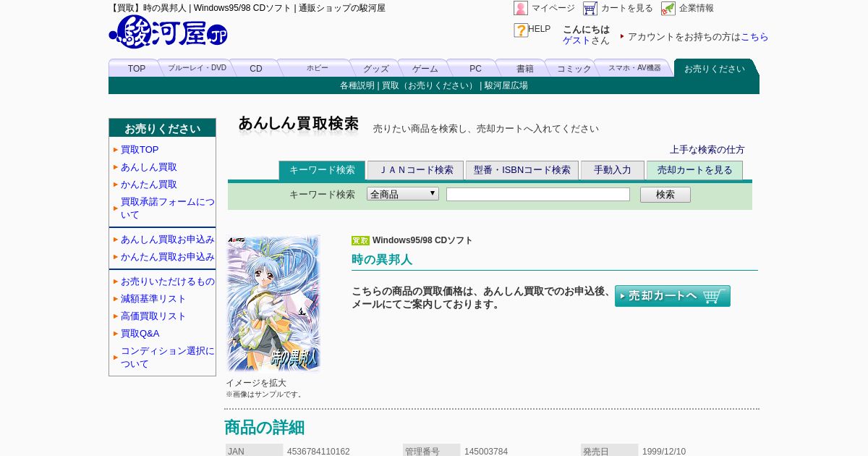This screenshot has height=456, width=868.
Task: Switch to 手動入力 tab
Action: [x=613, y=170]
